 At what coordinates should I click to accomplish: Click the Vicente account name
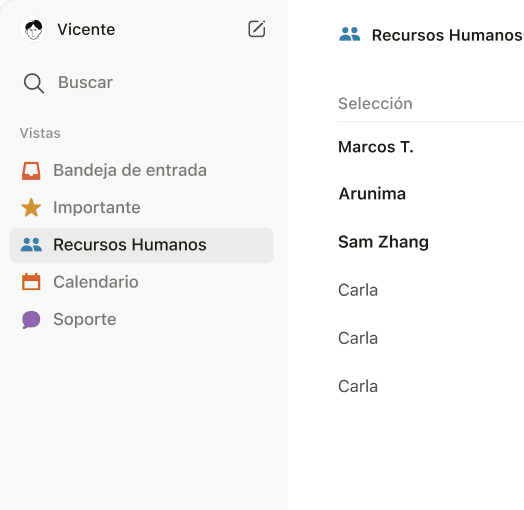86,29
